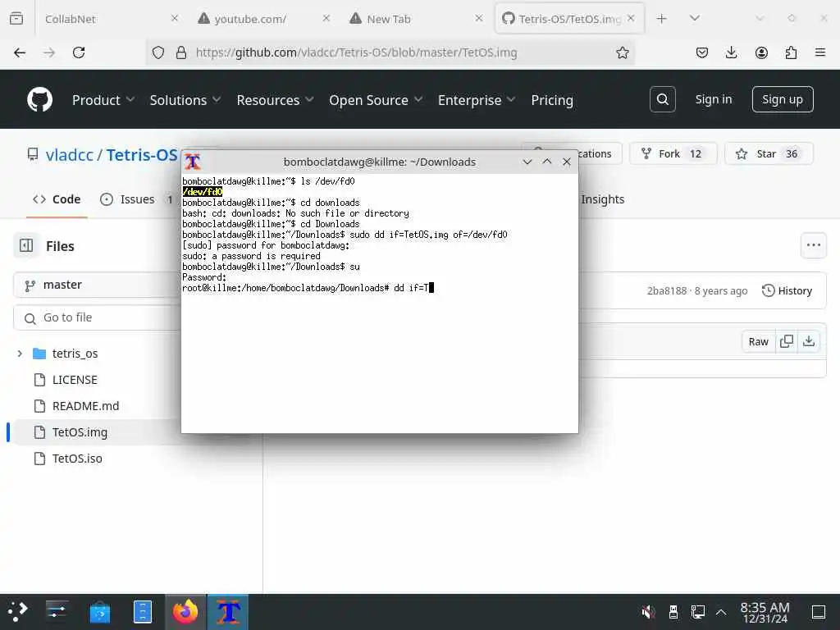Open Firefox extensions puzzle icon
The height and width of the screenshot is (630, 840).
pyautogui.click(x=791, y=52)
